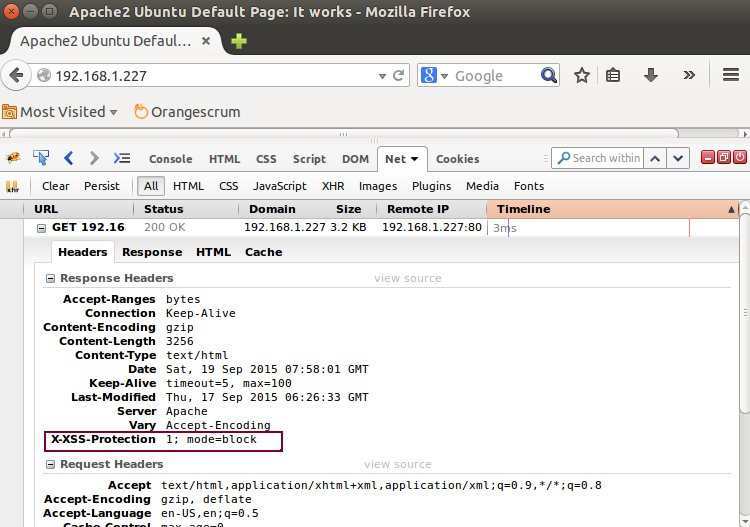Open the Firebug command line popup
This screenshot has height=527, width=750.
[x=122, y=158]
